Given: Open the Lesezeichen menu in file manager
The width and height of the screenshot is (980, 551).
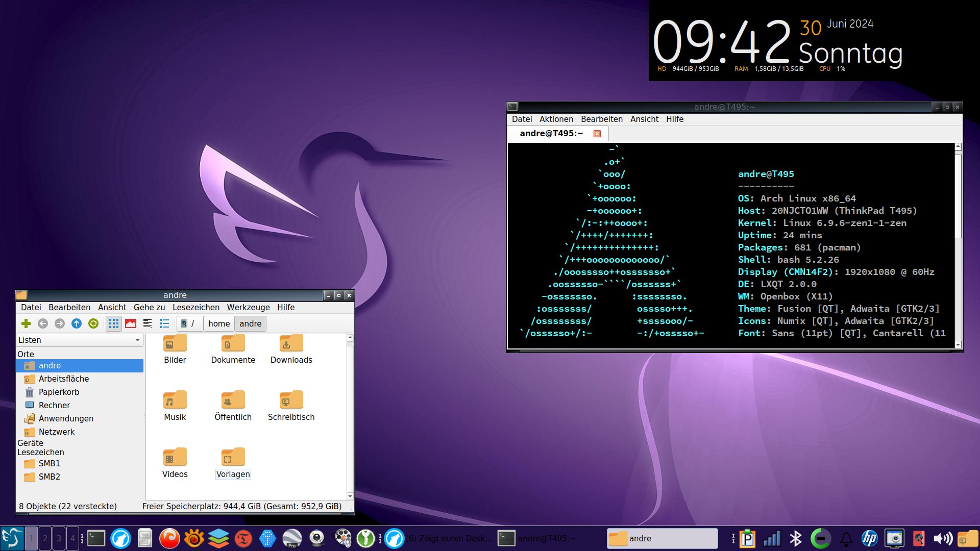Looking at the screenshot, I should tap(195, 307).
